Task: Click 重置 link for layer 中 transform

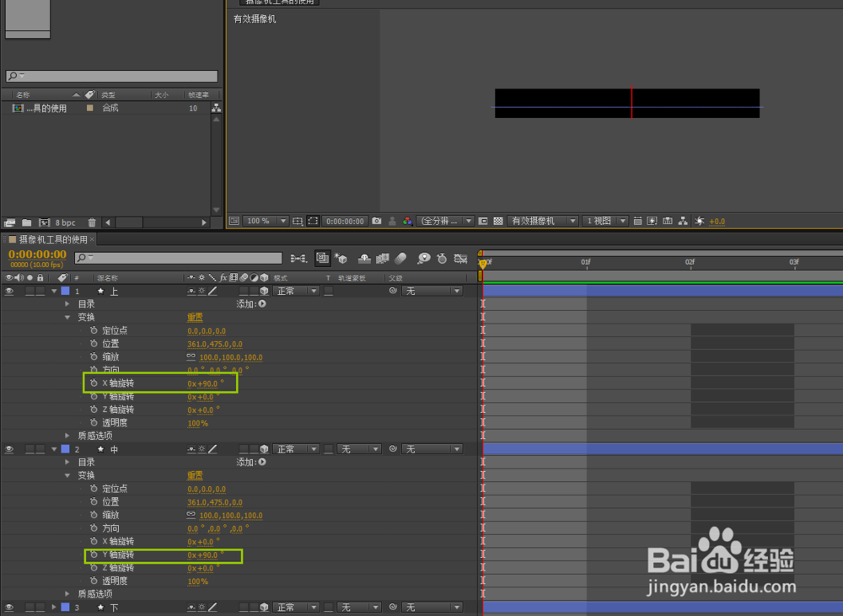Action: pyautogui.click(x=196, y=475)
